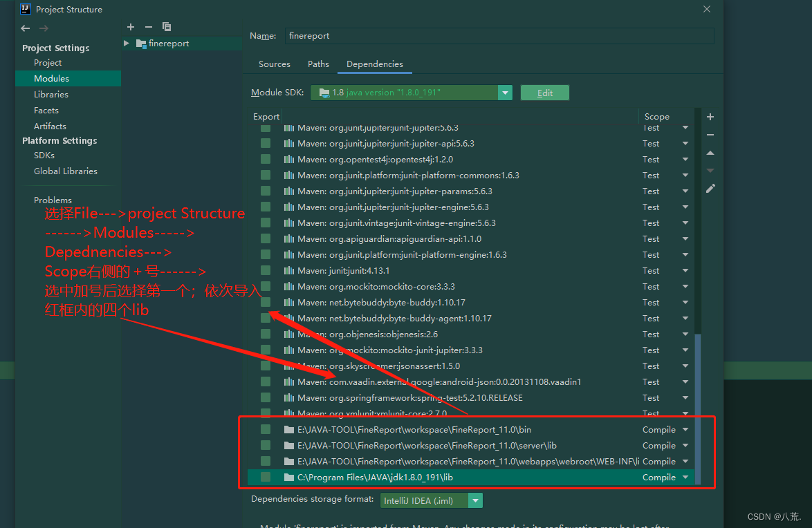812x528 pixels.
Task: Select the webapps\webroot\WEB-INF dependency row
Action: (x=470, y=461)
